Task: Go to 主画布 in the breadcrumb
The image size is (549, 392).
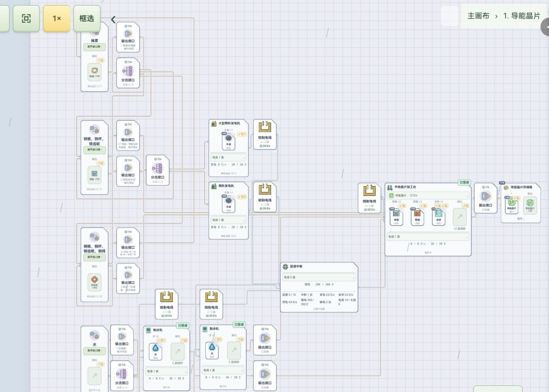Action: point(478,16)
